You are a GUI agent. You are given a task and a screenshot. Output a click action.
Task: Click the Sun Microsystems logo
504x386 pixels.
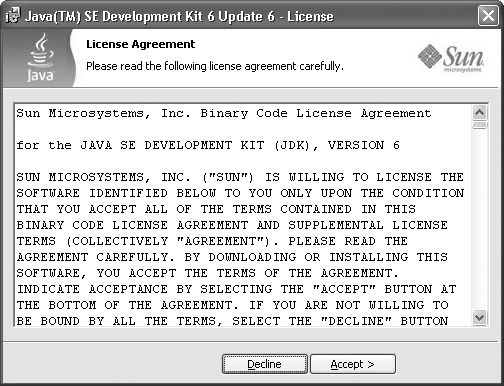click(451, 59)
